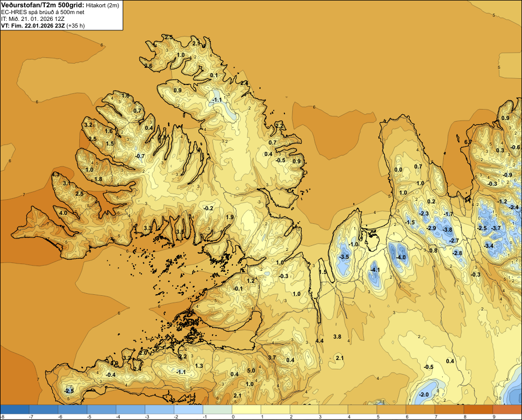This screenshot has width=522, height=420.
Task: Click the initial time 'IT: Mið. 21. 01. 2026 12Z'
Action: click(33, 19)
